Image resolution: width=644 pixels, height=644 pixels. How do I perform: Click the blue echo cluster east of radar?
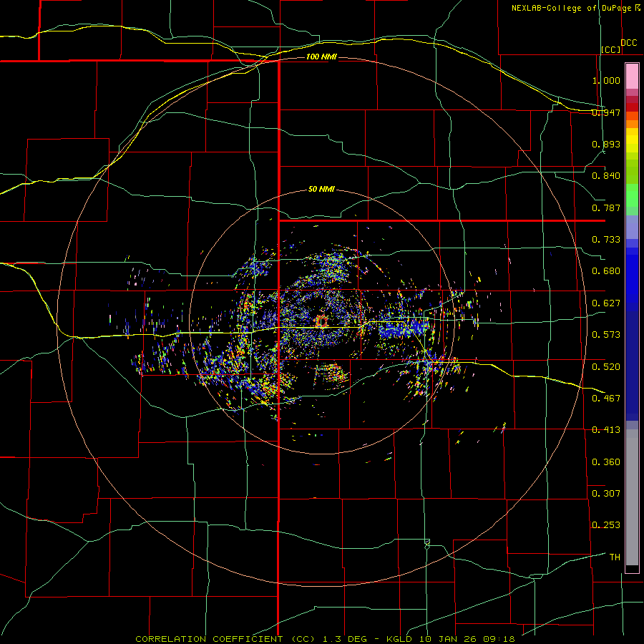[x=404, y=328]
